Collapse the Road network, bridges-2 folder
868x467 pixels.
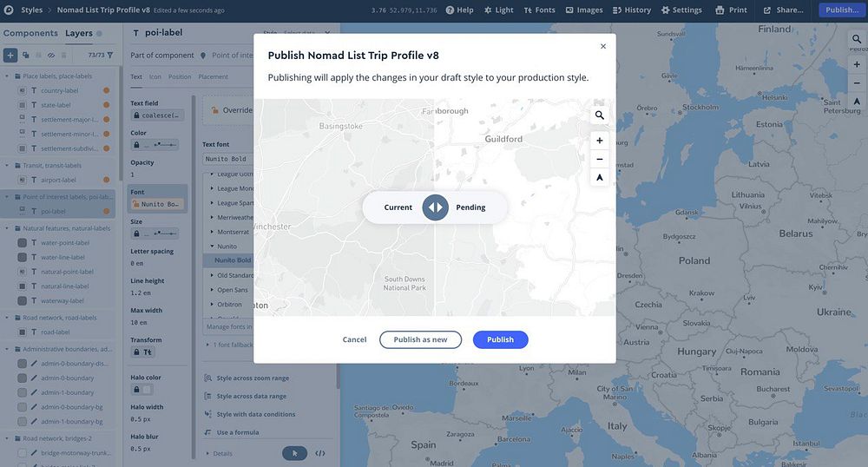tap(7, 438)
